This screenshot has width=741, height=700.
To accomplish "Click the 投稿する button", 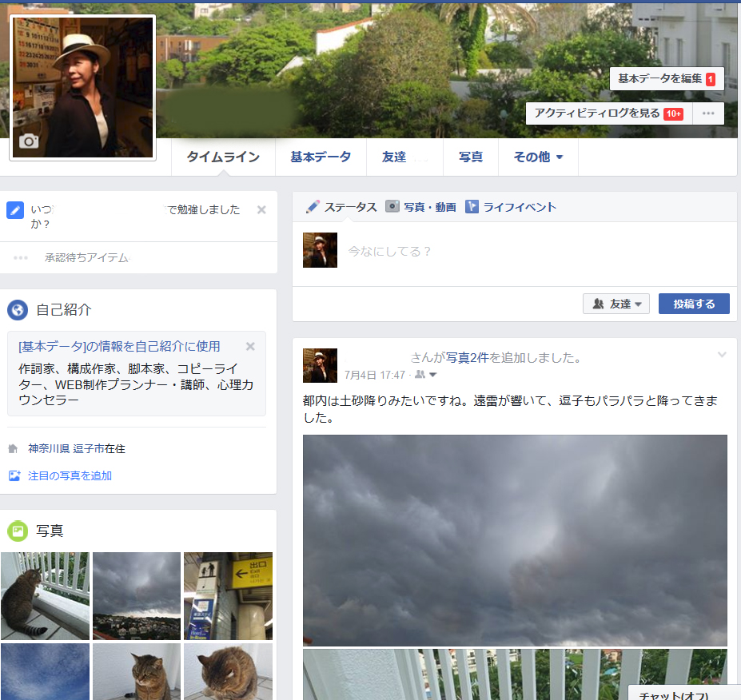I will 694,304.
